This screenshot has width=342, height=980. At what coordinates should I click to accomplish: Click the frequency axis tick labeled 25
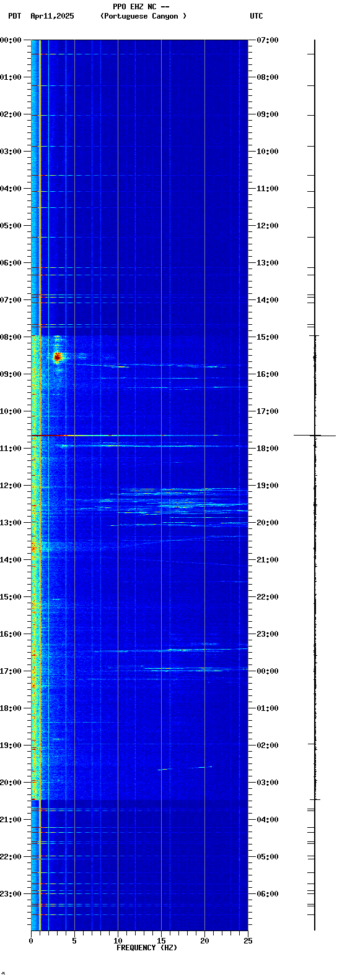pyautogui.click(x=248, y=941)
